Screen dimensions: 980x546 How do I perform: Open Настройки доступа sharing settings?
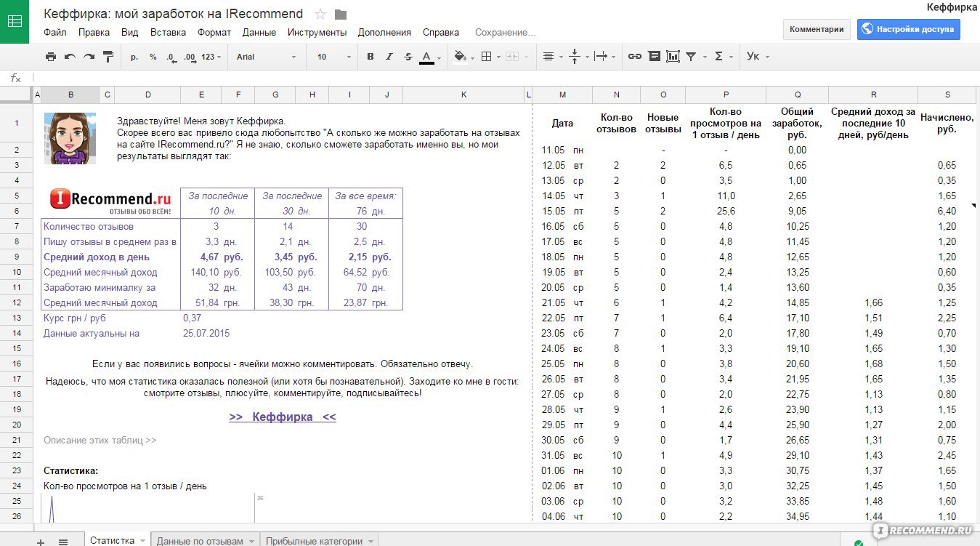(x=909, y=29)
